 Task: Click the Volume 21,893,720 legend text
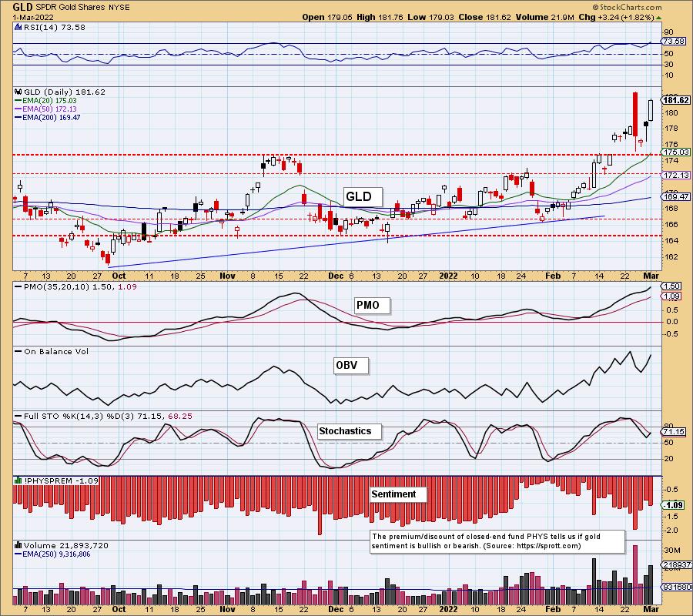tap(66, 545)
